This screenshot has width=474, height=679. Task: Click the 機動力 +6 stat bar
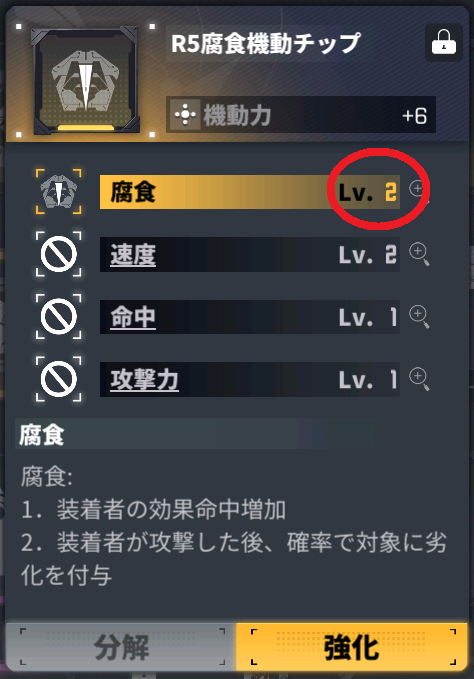point(301,115)
